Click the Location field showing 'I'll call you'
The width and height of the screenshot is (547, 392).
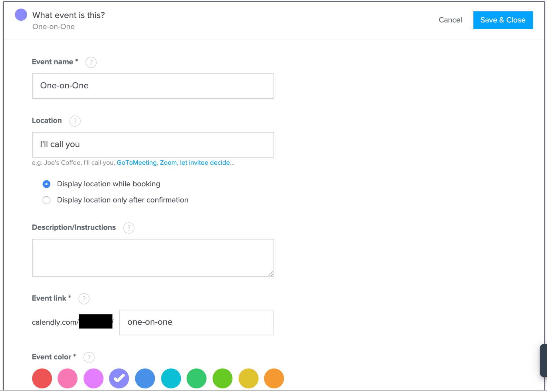point(153,144)
